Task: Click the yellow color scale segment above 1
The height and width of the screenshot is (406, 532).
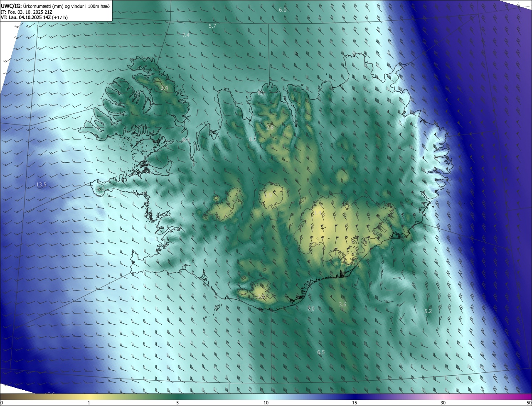Action: [x=89, y=397]
